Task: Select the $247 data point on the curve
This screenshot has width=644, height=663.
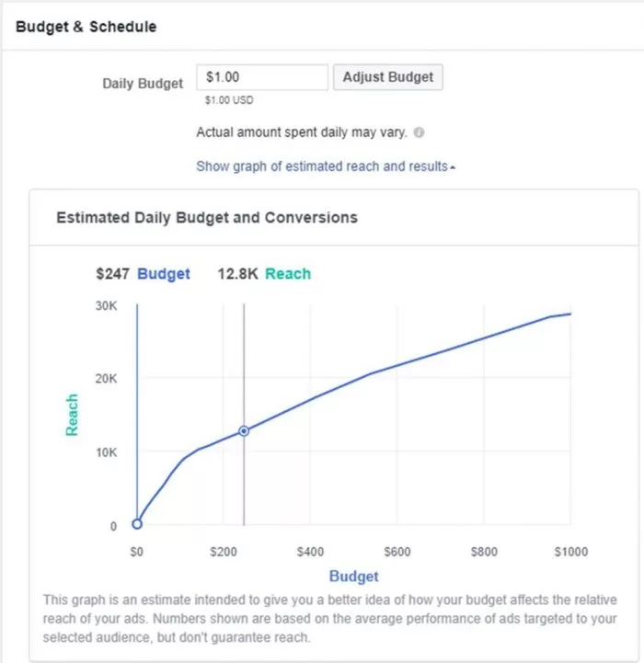Action: [244, 430]
